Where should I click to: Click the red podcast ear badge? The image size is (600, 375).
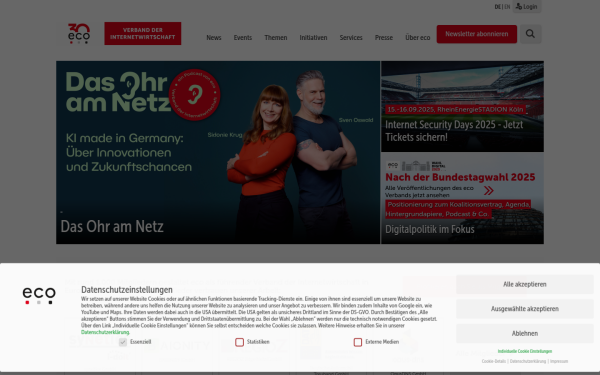194,95
